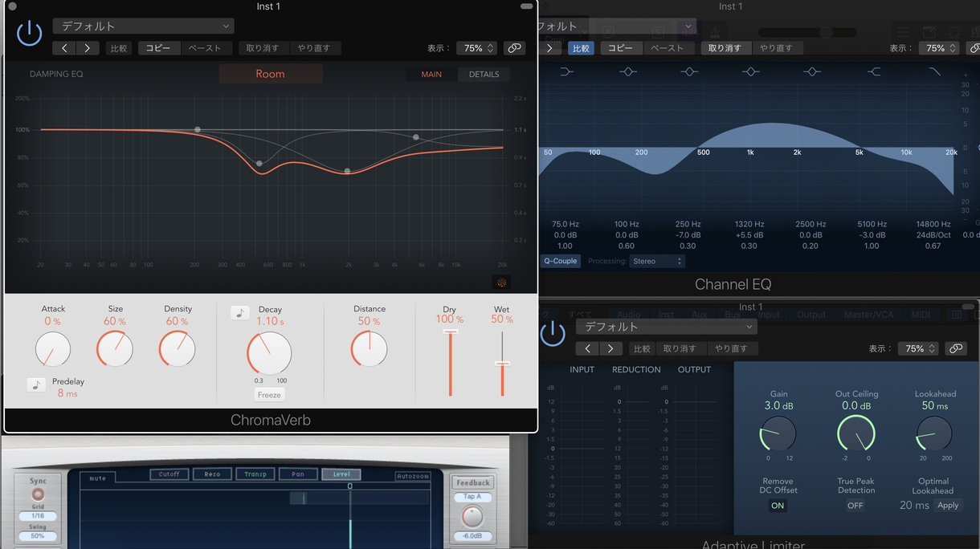This screenshot has height=549, width=980.
Task: Click Apply button for Optimal Lookahead
Action: click(948, 506)
